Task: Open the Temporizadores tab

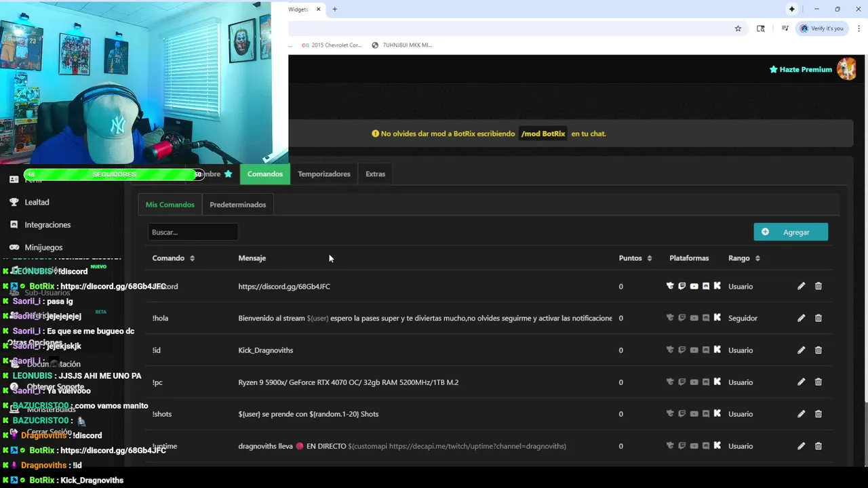Action: pos(324,174)
